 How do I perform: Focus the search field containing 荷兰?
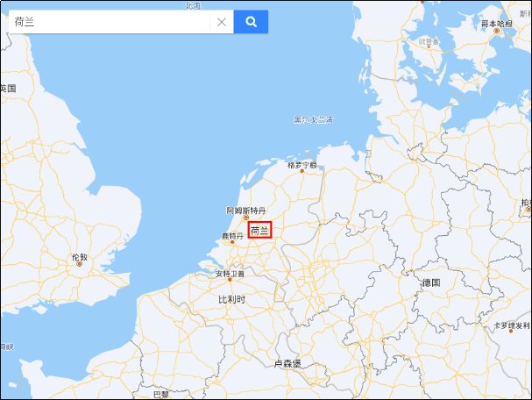(110, 22)
